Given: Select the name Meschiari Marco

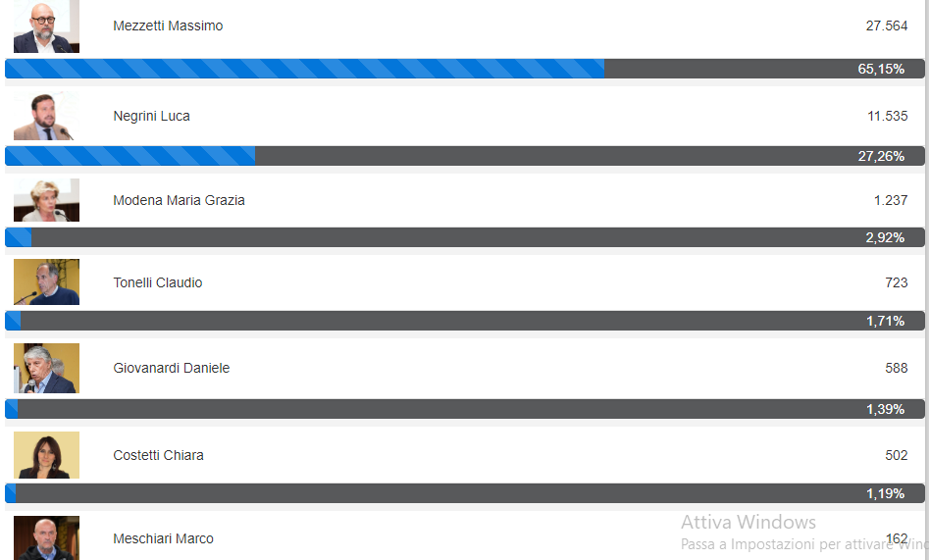Looking at the screenshot, I should coord(163,538).
